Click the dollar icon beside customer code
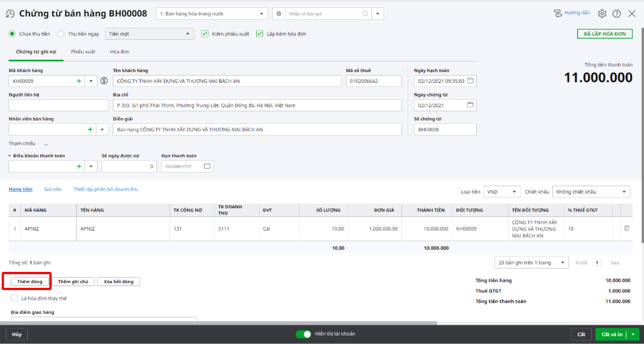 104,81
